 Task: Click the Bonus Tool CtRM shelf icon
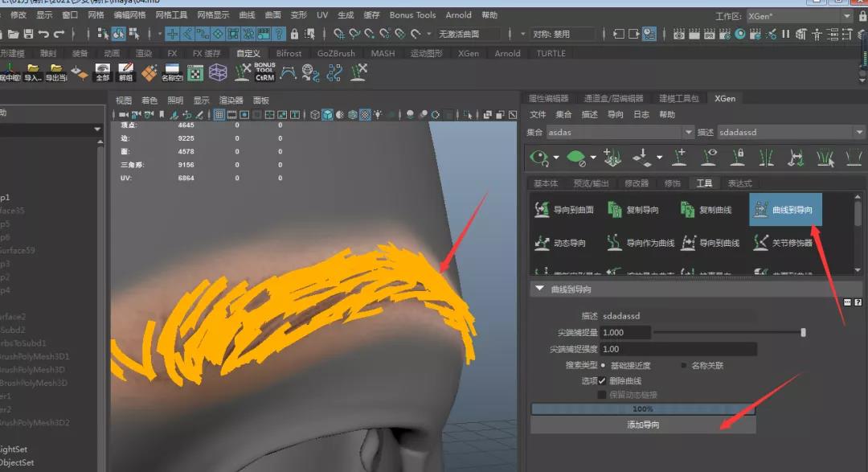point(264,72)
